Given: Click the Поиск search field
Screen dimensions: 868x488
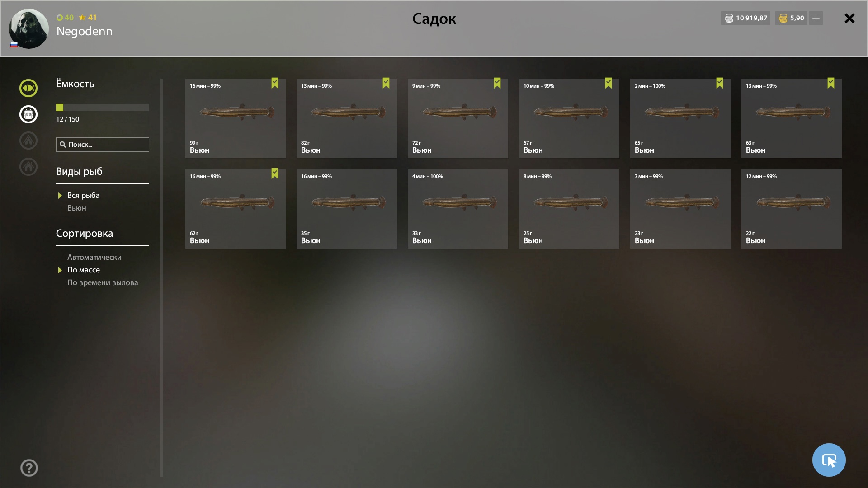Looking at the screenshot, I should click(x=103, y=145).
